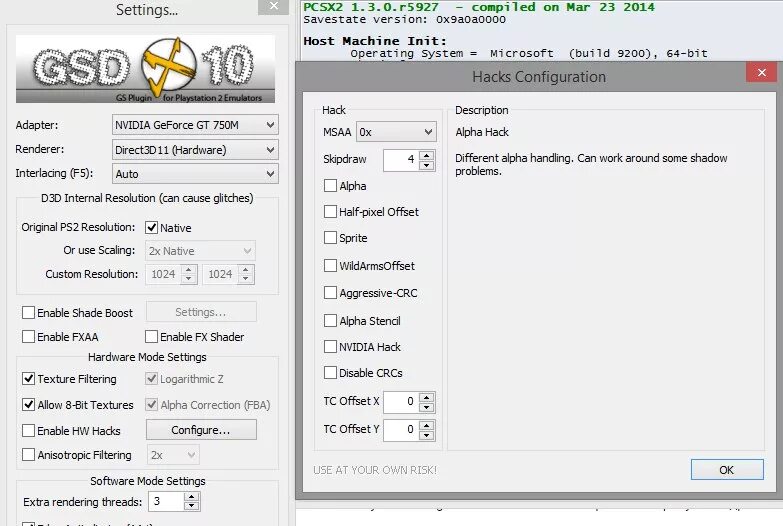Image resolution: width=783 pixels, height=526 pixels.
Task: Click the 'D3D Internal Resolution' group label
Action: [147, 198]
